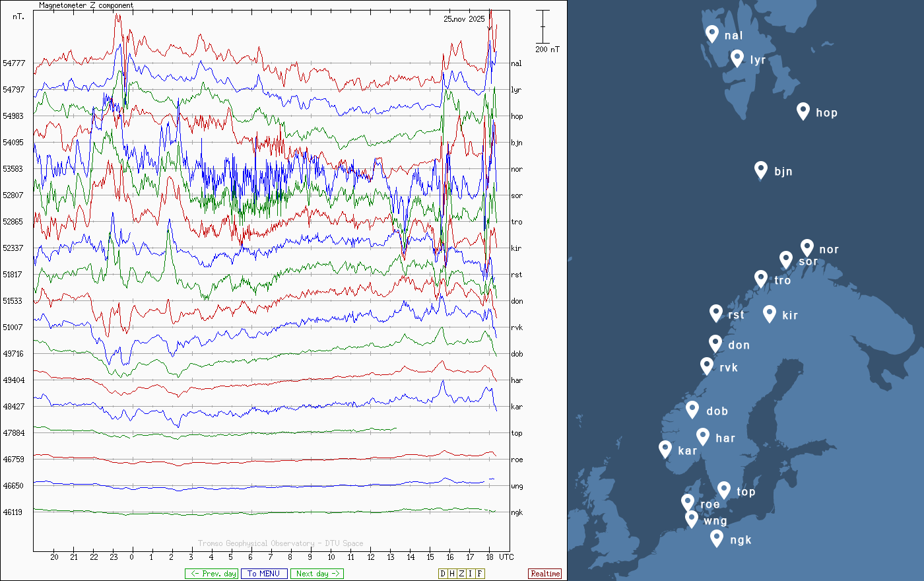This screenshot has height=581, width=924.
Task: Click the wng station map pin
Action: click(692, 520)
